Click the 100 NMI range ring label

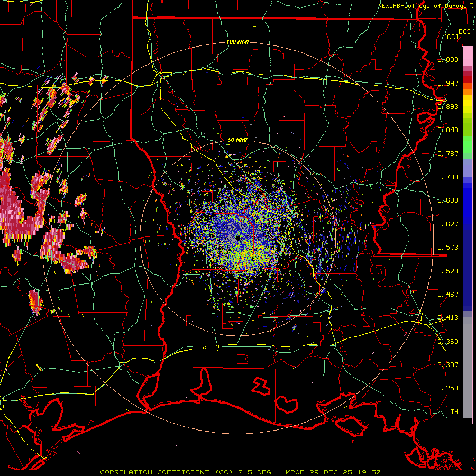(237, 42)
